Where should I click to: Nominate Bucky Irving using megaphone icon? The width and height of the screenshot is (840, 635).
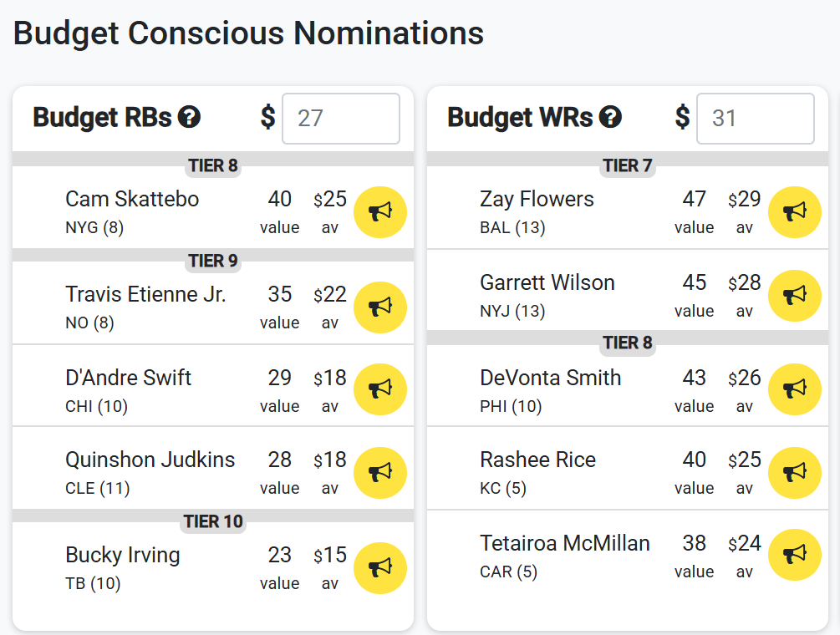pos(379,568)
